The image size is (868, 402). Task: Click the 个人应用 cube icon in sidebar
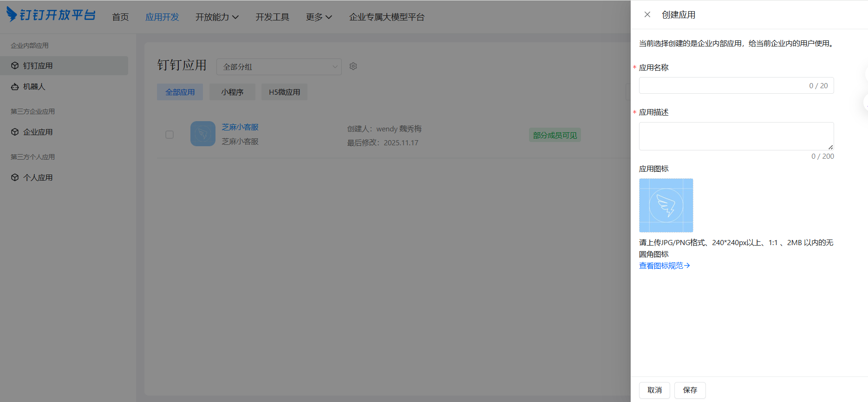point(15,178)
